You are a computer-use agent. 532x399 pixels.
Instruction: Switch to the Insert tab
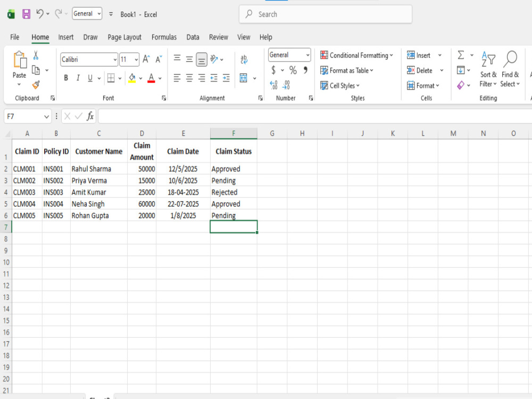tap(66, 37)
